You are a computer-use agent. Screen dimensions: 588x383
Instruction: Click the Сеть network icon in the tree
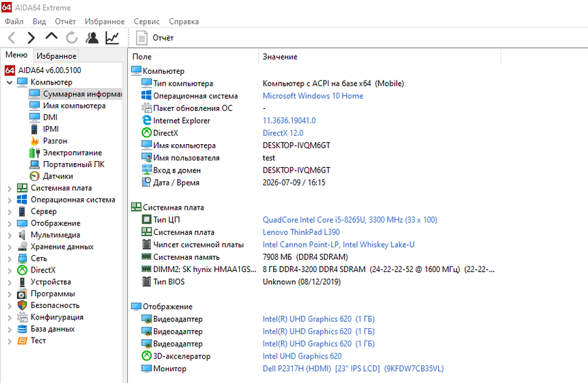point(22,258)
